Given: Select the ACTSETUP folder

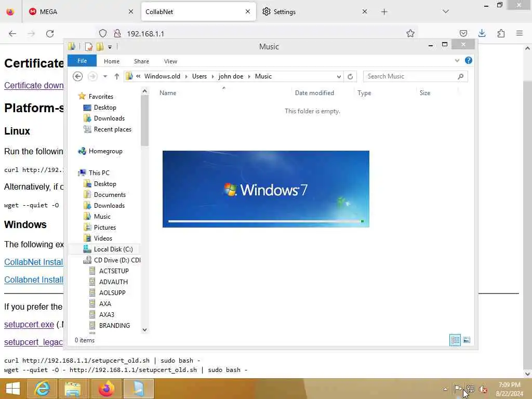Looking at the screenshot, I should click(114, 271).
